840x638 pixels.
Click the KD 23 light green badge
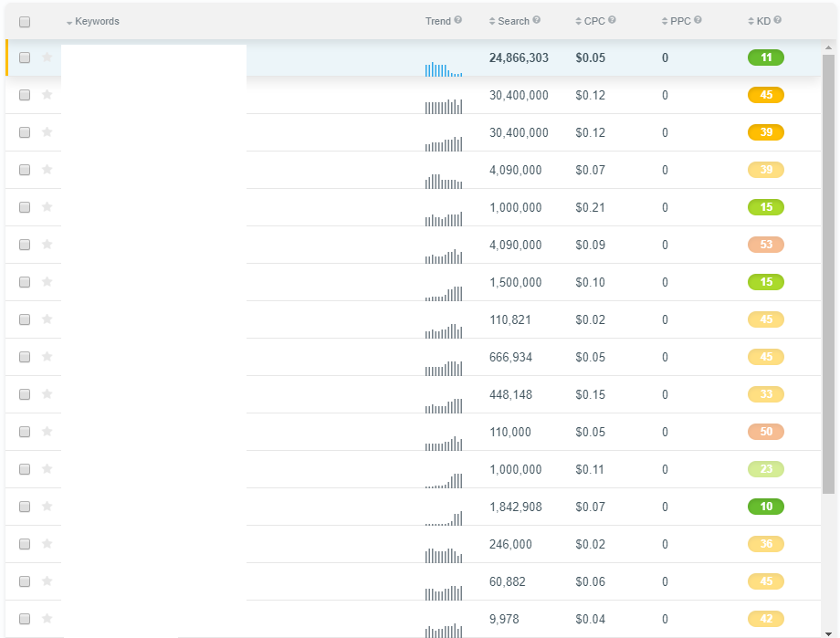[x=765, y=469]
